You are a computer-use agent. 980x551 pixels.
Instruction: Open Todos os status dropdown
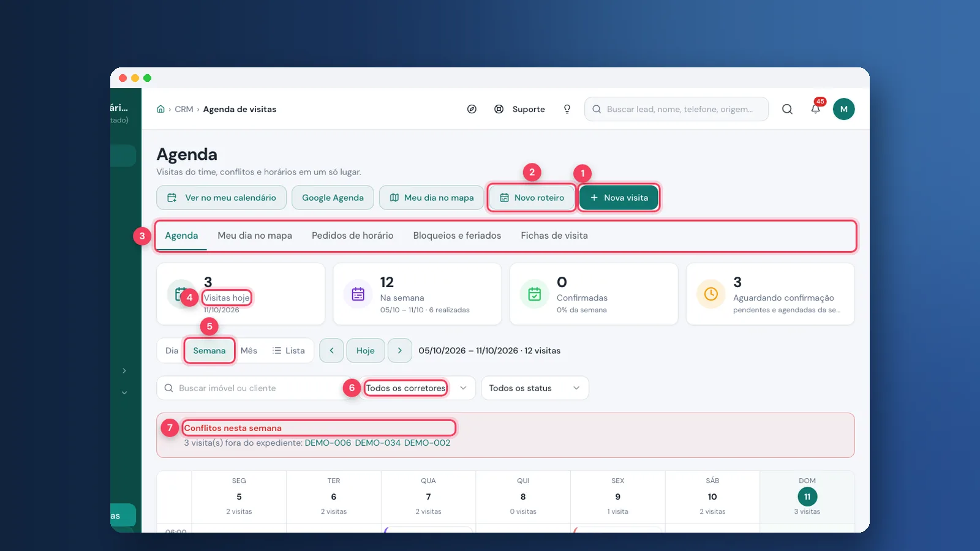point(535,388)
